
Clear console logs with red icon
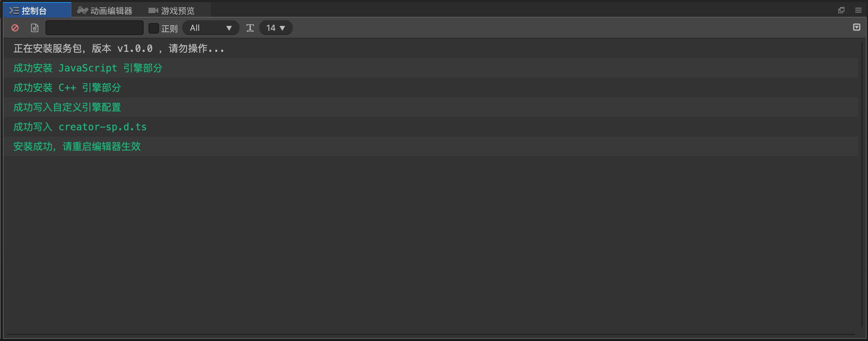click(15, 28)
